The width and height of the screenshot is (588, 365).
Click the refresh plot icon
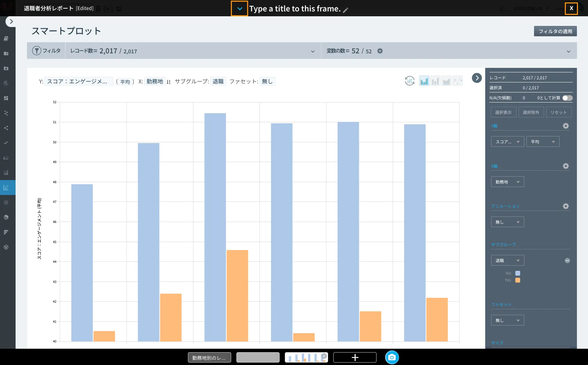[x=410, y=81]
